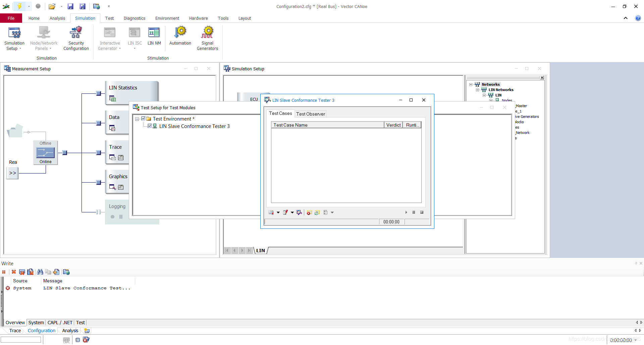Toggle LIN Slave Conformance Tester 3 checkbox
The width and height of the screenshot is (644, 345).
(x=150, y=126)
